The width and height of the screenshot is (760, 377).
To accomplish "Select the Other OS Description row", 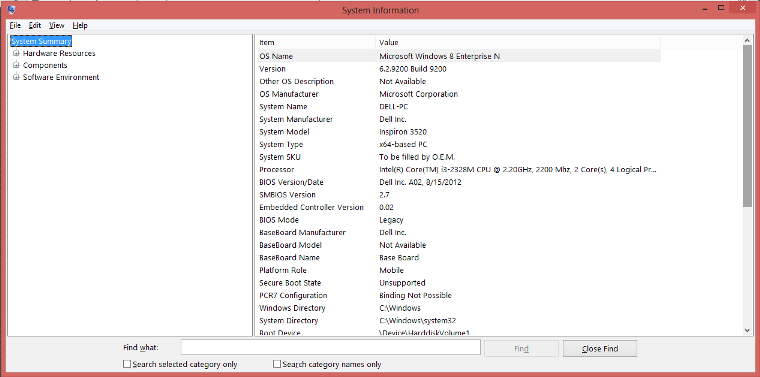I will [x=458, y=81].
